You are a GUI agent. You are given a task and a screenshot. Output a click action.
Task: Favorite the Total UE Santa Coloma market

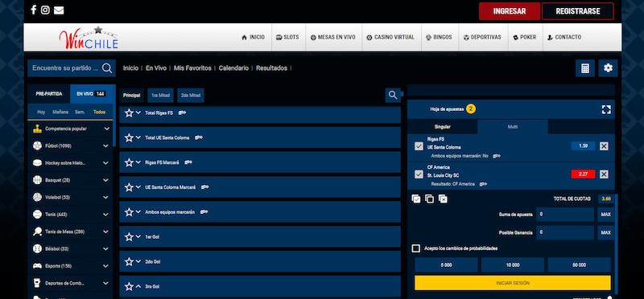click(129, 137)
